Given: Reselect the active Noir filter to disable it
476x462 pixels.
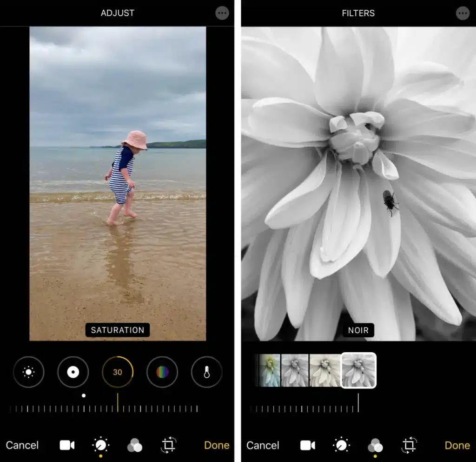Looking at the screenshot, I should 358,370.
